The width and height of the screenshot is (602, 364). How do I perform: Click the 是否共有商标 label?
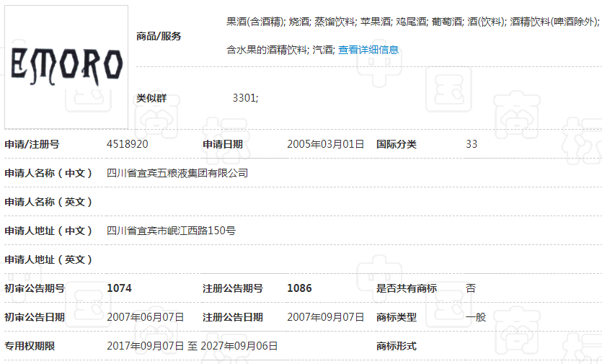[x=406, y=288]
